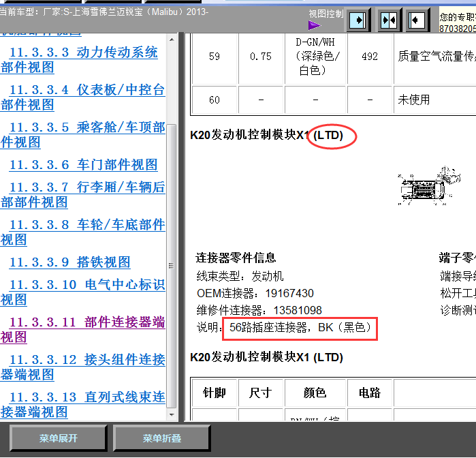476x458 pixels.
Task: Open 11.3.3.6 车门部件视图 link
Action: (x=84, y=165)
